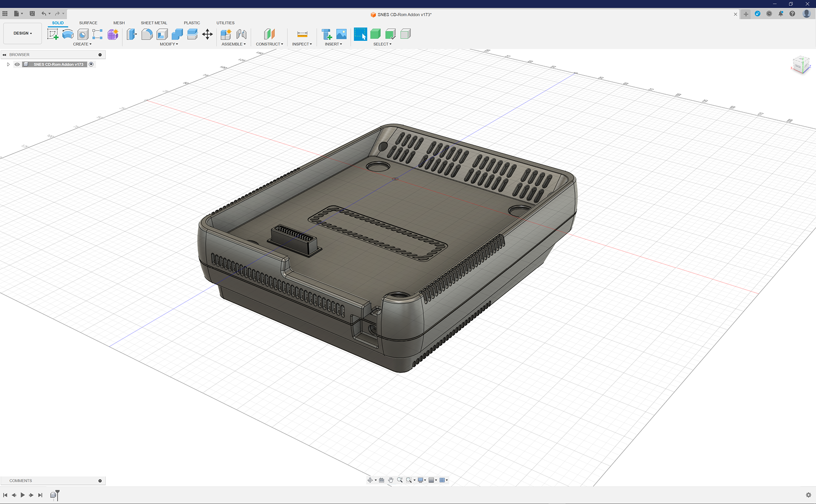
Task: Open the Grid and Snaps dropdown
Action: [433, 480]
